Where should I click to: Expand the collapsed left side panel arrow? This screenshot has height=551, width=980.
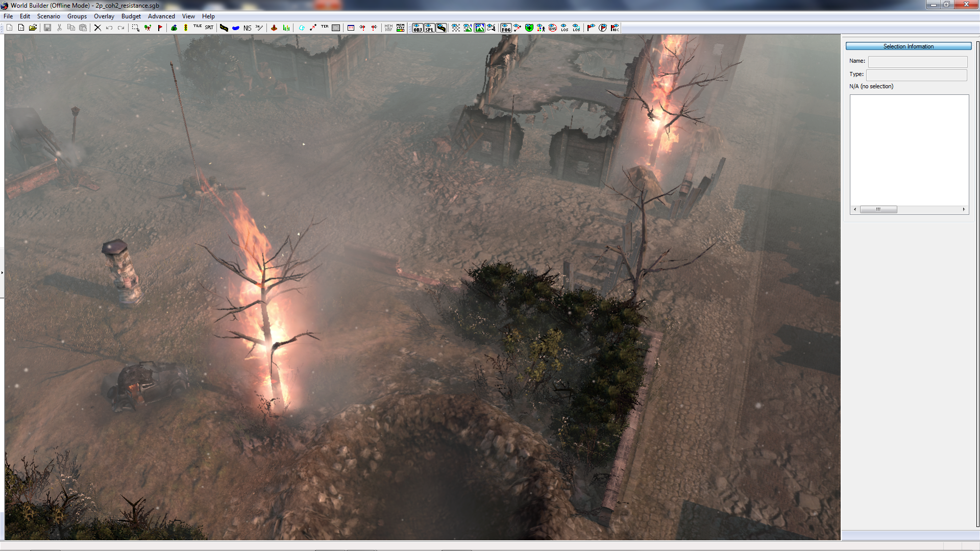(2, 273)
